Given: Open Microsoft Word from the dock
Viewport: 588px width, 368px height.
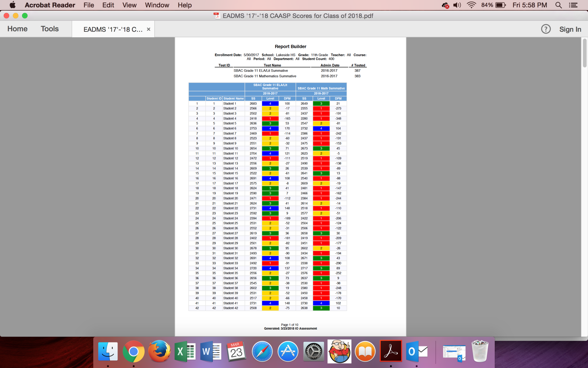Looking at the screenshot, I should point(210,351).
